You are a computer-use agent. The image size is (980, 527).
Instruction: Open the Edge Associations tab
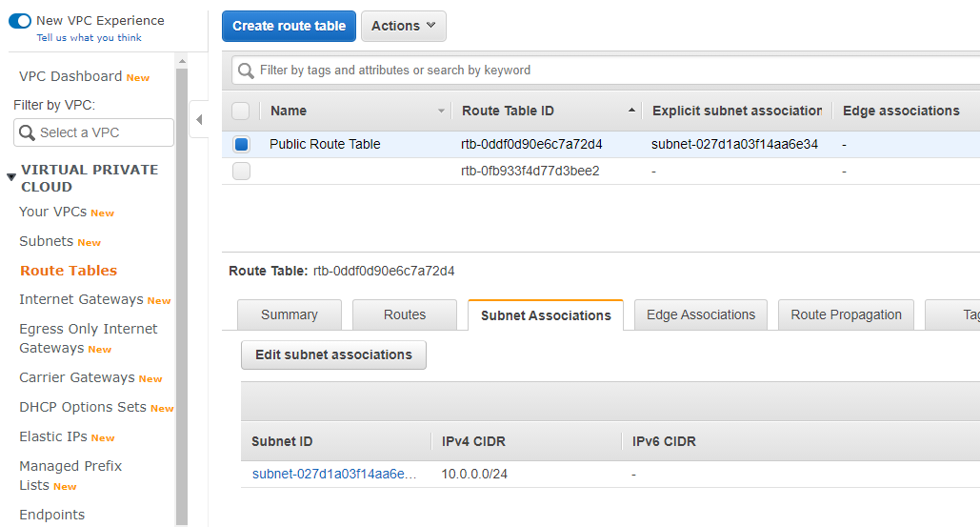click(701, 314)
